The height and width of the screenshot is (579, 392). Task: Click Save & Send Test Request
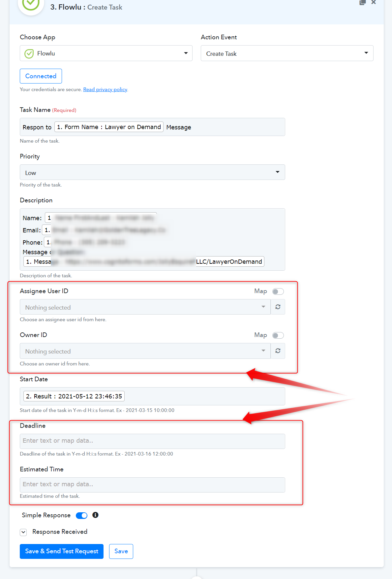point(62,551)
